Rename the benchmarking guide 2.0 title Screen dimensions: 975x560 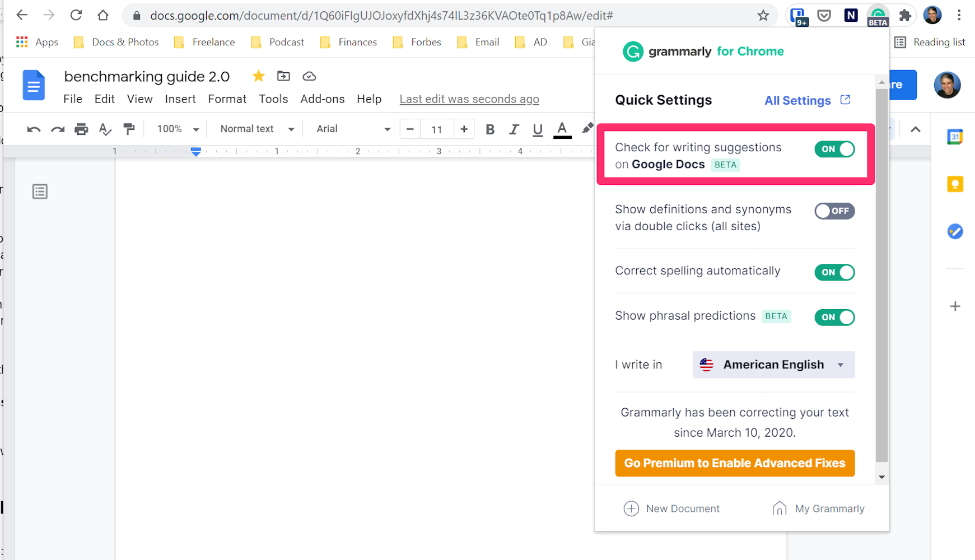click(x=147, y=76)
